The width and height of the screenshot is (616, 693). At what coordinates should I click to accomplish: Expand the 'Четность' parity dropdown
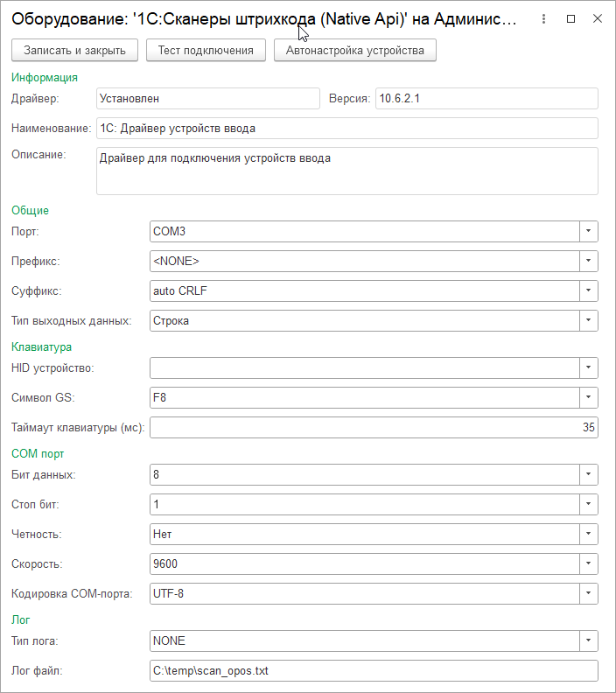click(x=589, y=534)
